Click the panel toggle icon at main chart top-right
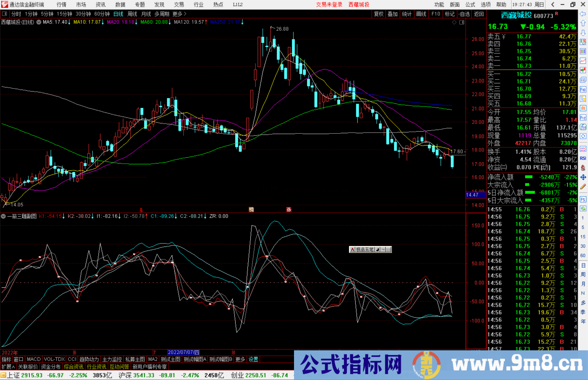The width and height of the screenshot is (588, 380). [462, 22]
